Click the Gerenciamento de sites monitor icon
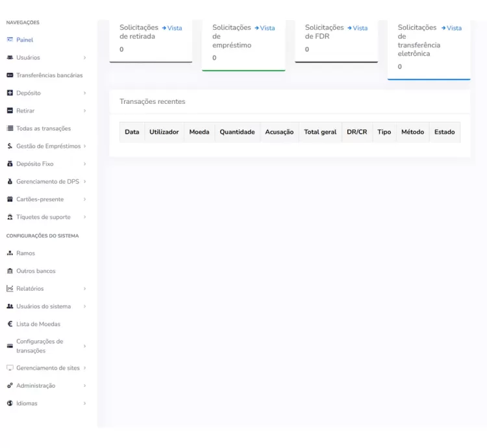The height and width of the screenshot is (448, 487). (x=10, y=368)
